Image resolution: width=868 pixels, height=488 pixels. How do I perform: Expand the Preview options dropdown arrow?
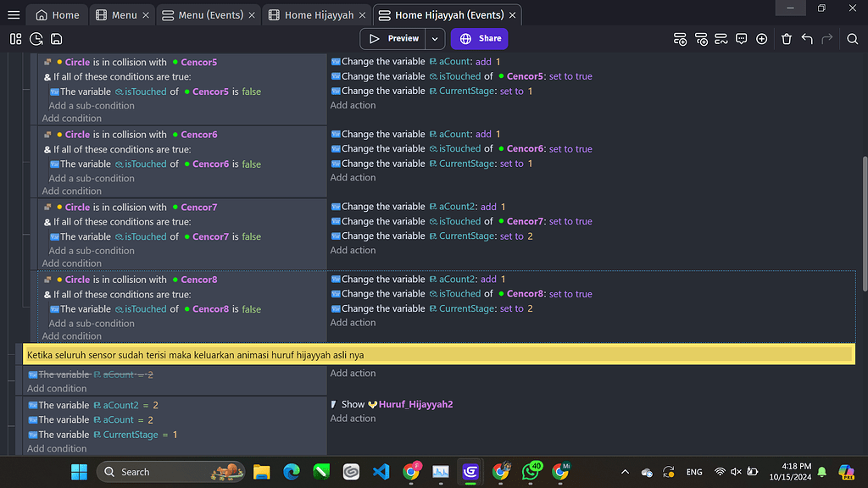pyautogui.click(x=435, y=39)
